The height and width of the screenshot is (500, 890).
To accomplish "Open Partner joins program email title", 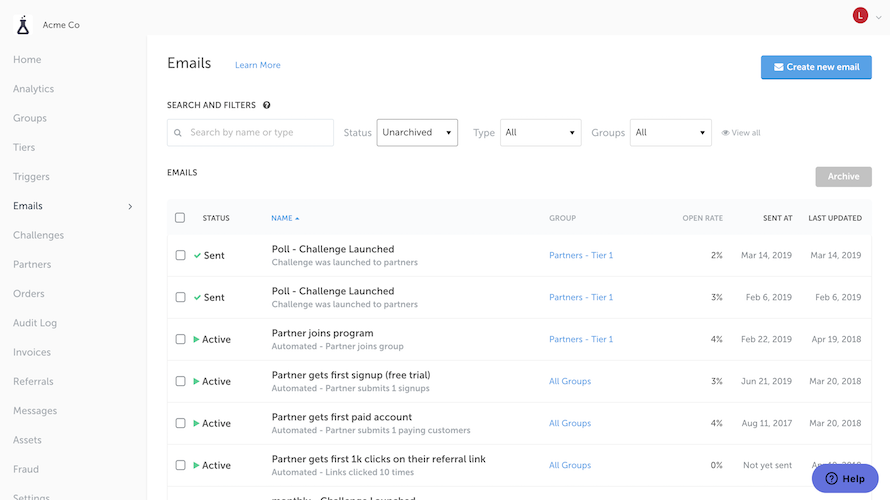I will (322, 333).
